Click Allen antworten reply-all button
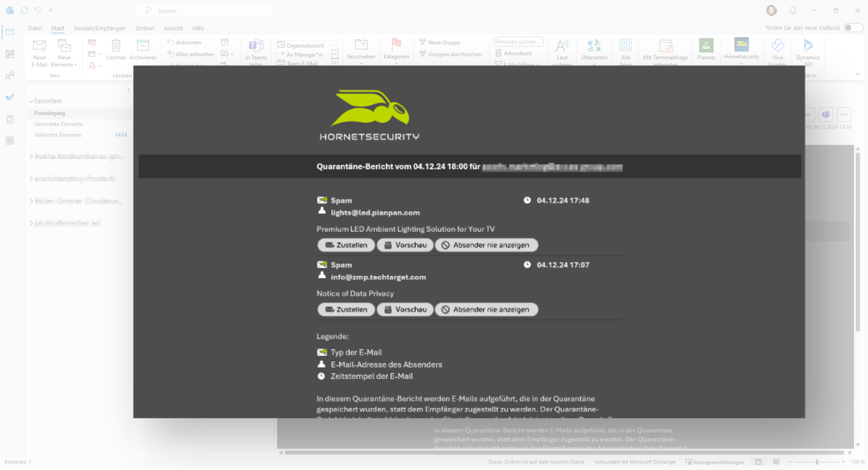 [190, 54]
